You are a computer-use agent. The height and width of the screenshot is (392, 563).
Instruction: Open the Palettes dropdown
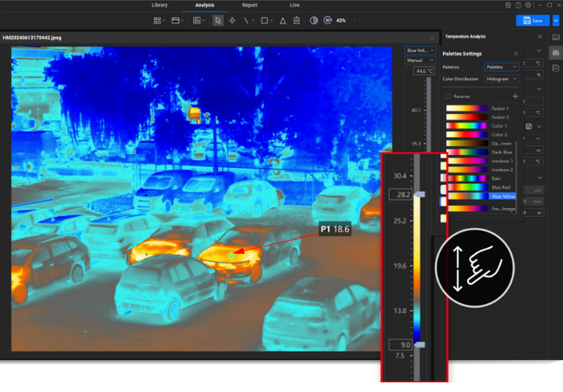[501, 67]
